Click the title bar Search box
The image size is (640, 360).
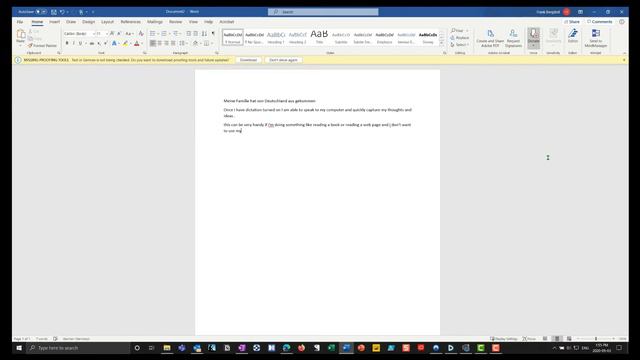(x=323, y=12)
